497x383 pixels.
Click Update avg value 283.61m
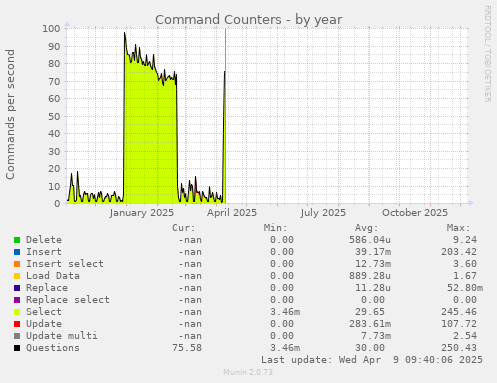tap(370, 324)
